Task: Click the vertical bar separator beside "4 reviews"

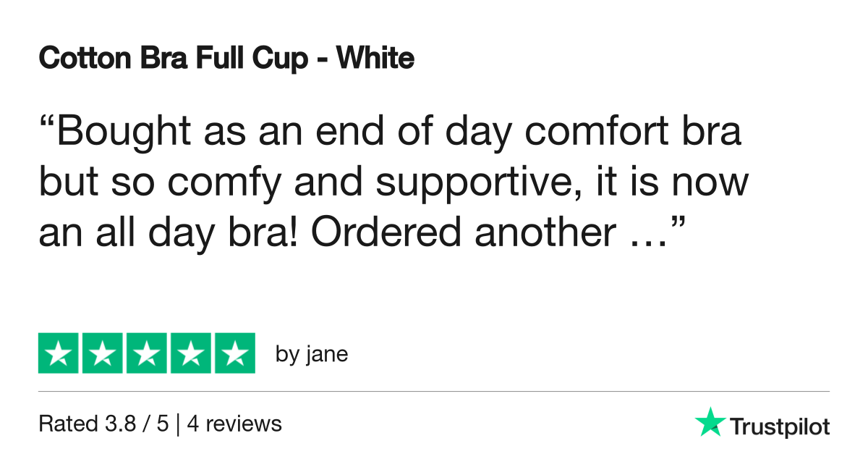Action: [178, 424]
